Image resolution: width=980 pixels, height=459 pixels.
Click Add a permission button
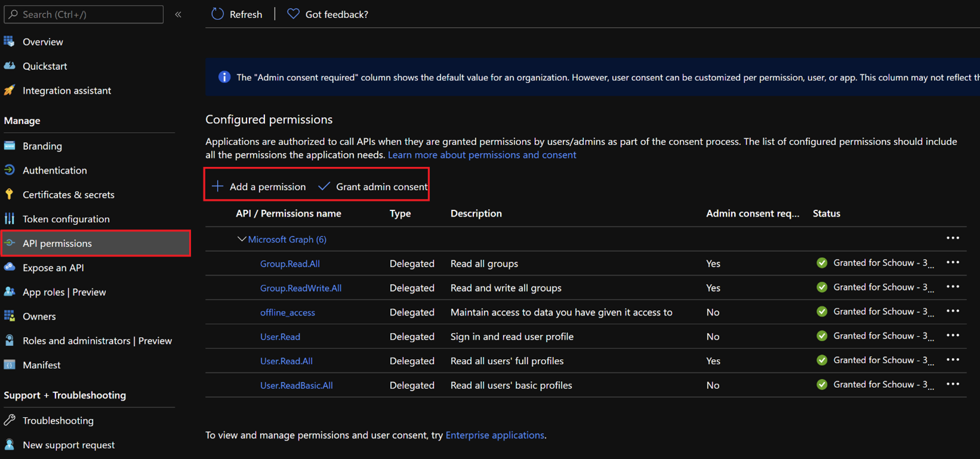[x=259, y=186]
